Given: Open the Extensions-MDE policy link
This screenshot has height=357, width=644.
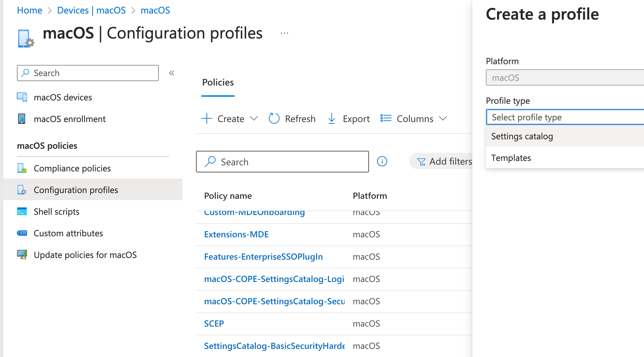Looking at the screenshot, I should (236, 234).
